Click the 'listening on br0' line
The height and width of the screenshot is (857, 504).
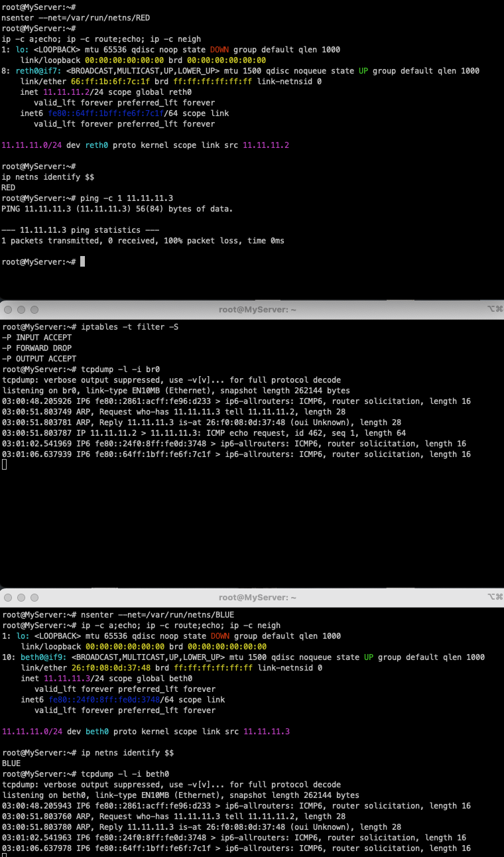point(176,391)
